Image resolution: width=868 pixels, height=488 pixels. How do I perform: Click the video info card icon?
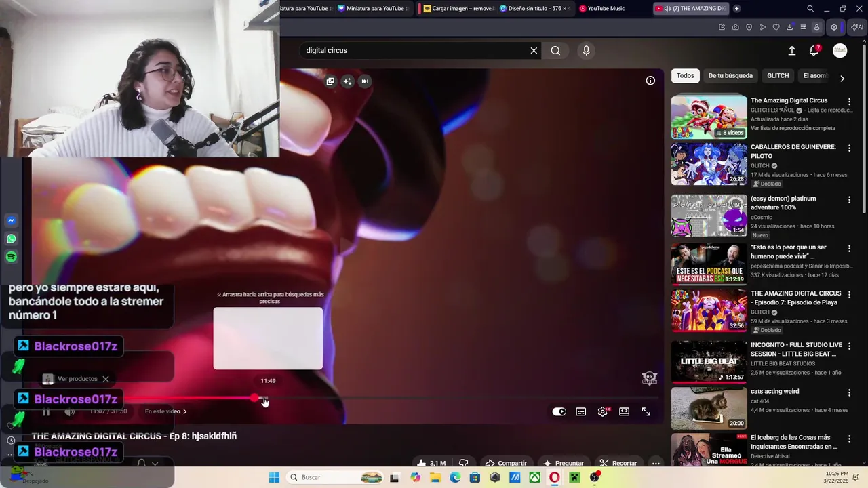(x=650, y=81)
